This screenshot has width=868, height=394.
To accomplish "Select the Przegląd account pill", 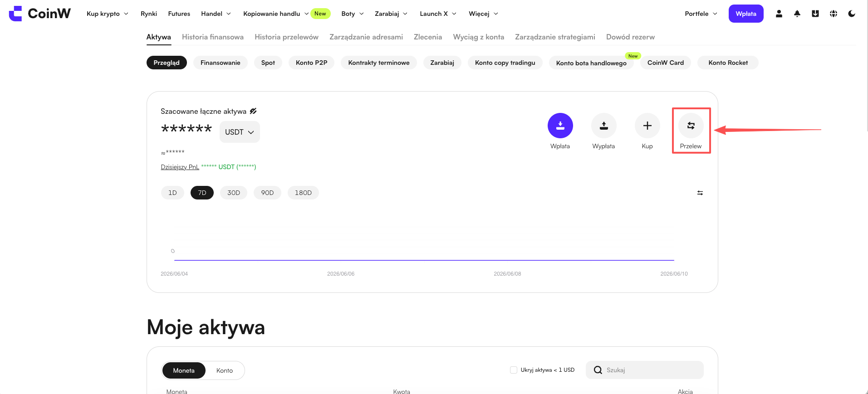I will click(x=167, y=63).
